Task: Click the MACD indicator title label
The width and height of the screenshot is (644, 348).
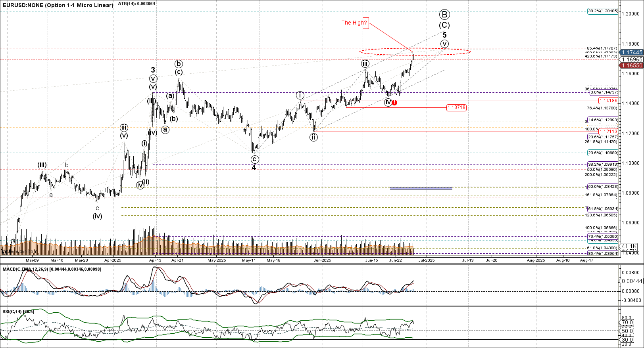Action: 52,269
